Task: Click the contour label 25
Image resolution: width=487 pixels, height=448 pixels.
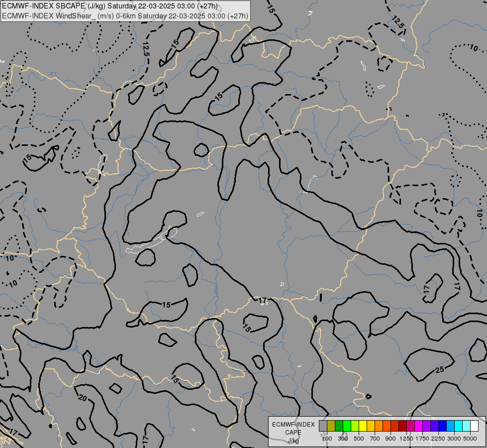Action: (439, 370)
